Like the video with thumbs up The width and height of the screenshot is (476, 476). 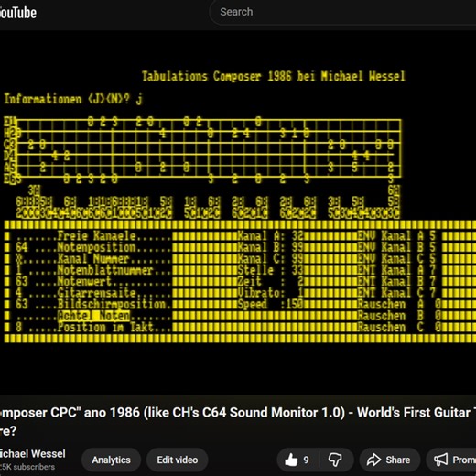pyautogui.click(x=291, y=460)
